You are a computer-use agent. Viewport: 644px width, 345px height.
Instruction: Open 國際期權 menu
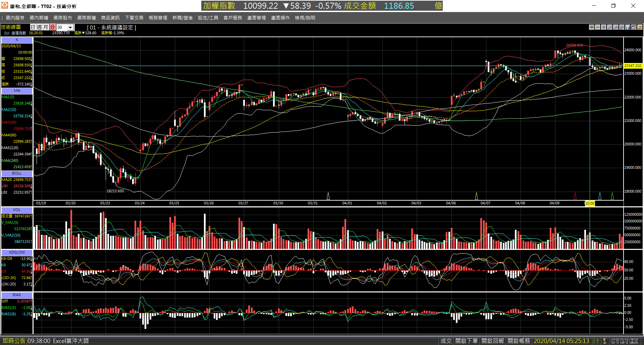tap(87, 18)
